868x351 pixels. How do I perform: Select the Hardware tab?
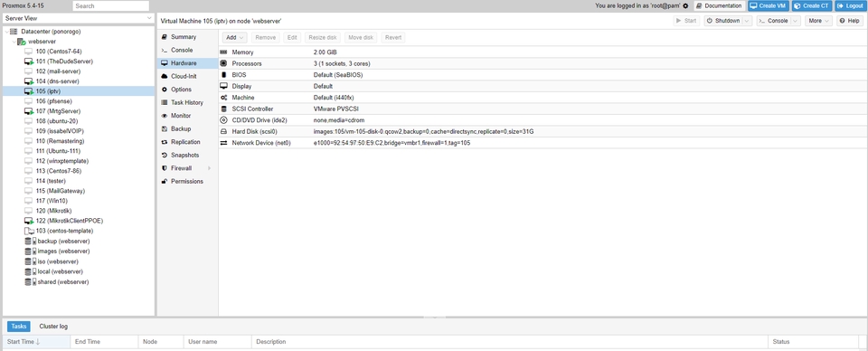tap(188, 63)
